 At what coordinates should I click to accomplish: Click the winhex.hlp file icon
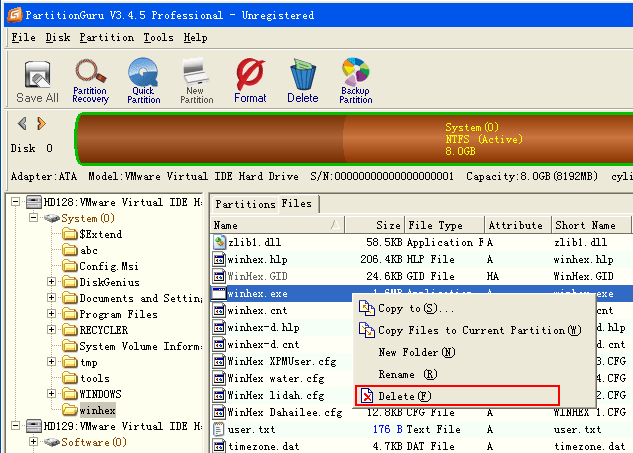pyautogui.click(x=219, y=259)
